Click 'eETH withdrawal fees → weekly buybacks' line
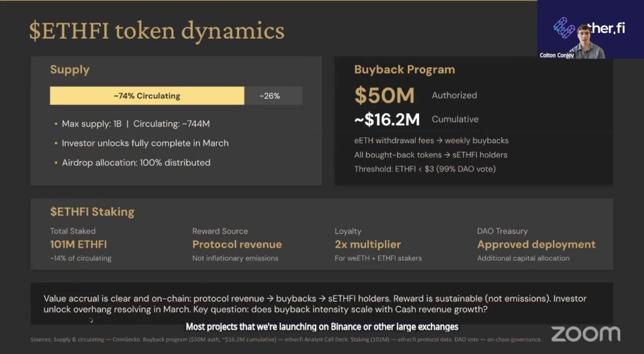 (431, 141)
